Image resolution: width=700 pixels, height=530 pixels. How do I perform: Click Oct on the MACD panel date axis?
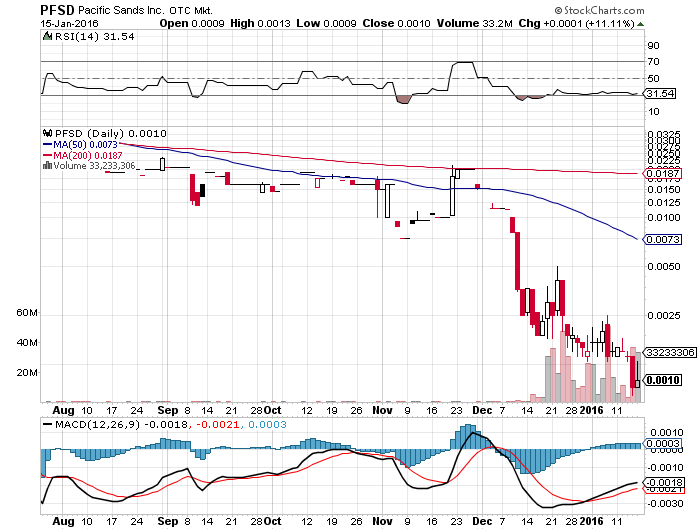[272, 521]
